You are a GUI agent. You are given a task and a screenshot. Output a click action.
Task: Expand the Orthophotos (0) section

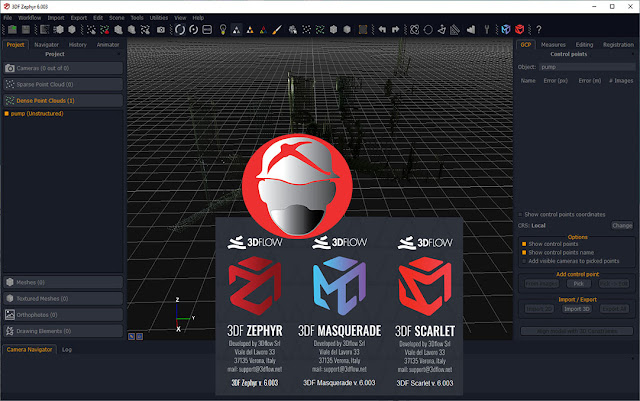[x=63, y=315]
